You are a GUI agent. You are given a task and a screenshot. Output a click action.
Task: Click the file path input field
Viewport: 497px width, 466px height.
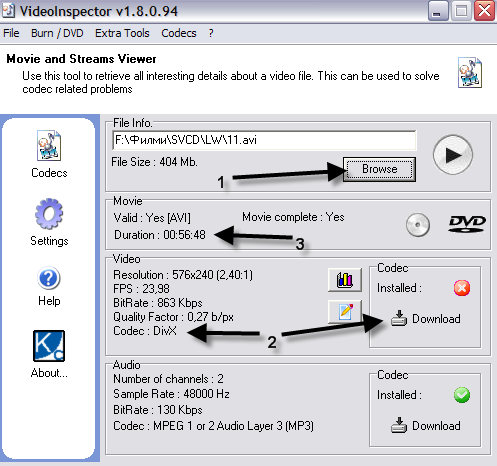264,140
